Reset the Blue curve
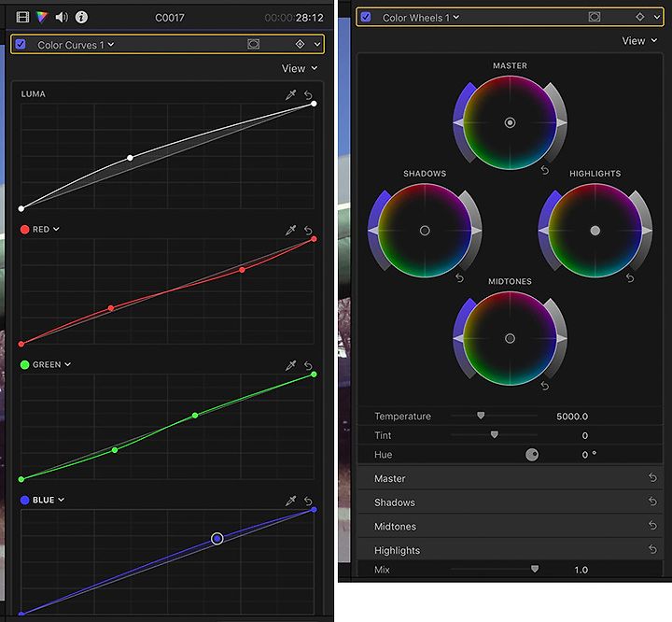 308,501
